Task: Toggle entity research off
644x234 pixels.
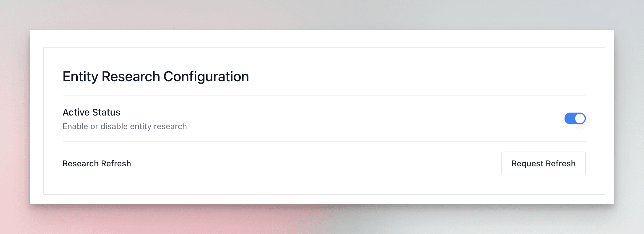Action: (575, 118)
